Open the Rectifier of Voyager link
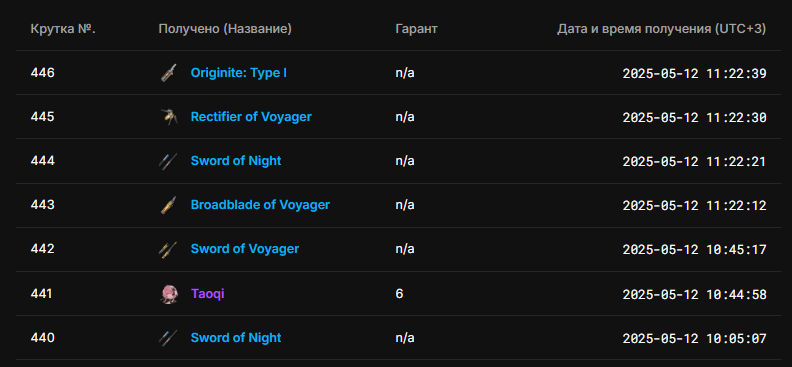The height and width of the screenshot is (367, 792). pyautogui.click(x=251, y=117)
